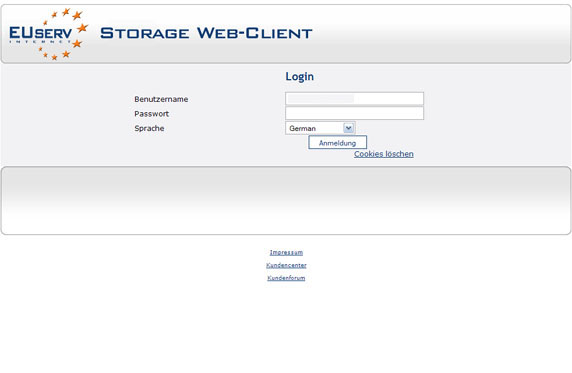Click the Login heading
This screenshot has width=572, height=373.
click(299, 76)
